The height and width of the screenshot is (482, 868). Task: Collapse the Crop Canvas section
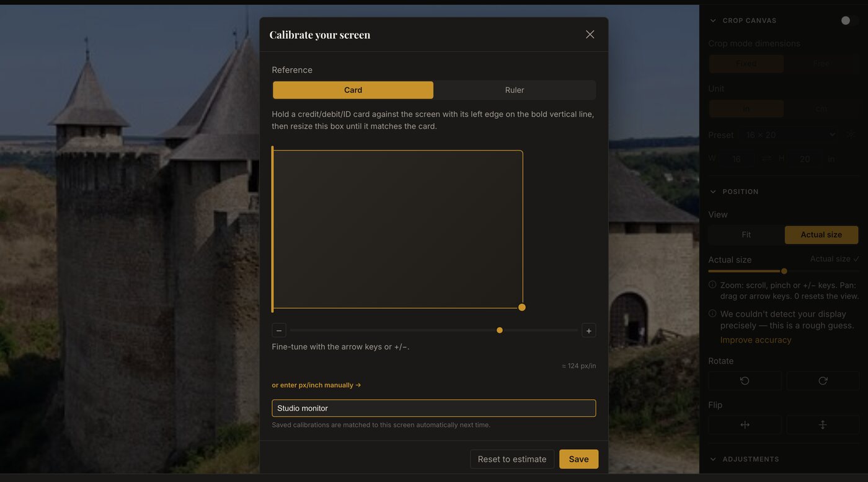713,20
